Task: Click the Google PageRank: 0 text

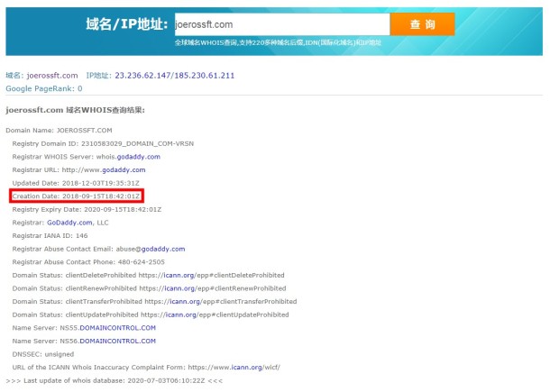Action: point(44,88)
